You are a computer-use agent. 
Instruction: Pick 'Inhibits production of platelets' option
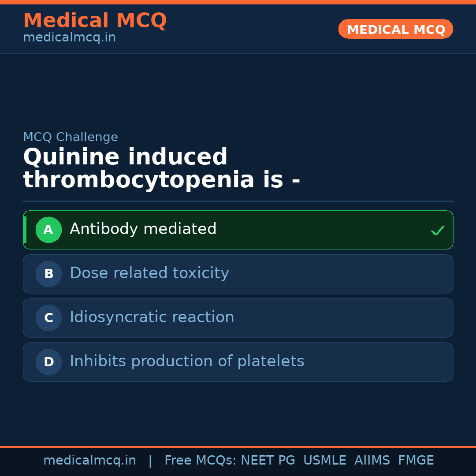187,361
